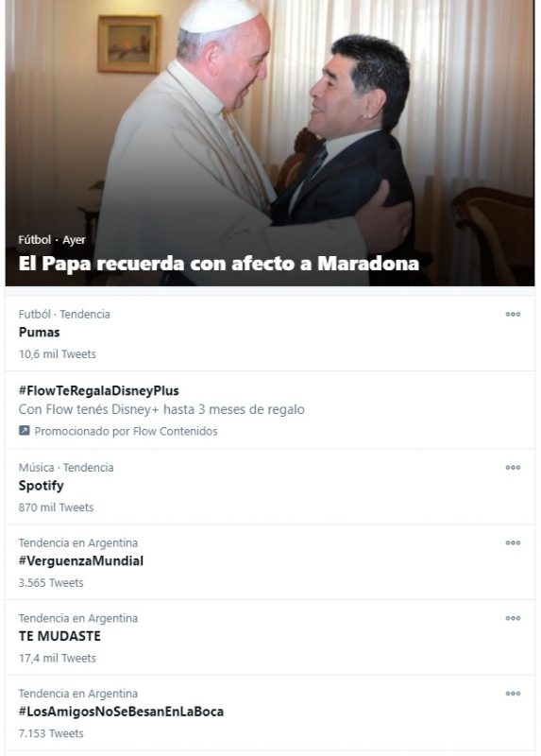Open the #FlowTeRegalaDisneyPlus promoted hashtag

[x=99, y=390]
